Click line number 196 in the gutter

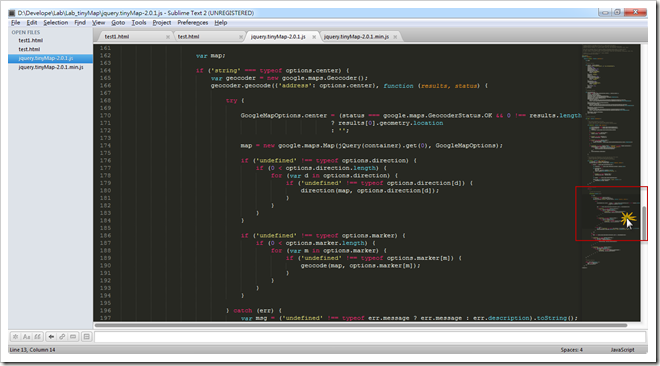tap(105, 310)
